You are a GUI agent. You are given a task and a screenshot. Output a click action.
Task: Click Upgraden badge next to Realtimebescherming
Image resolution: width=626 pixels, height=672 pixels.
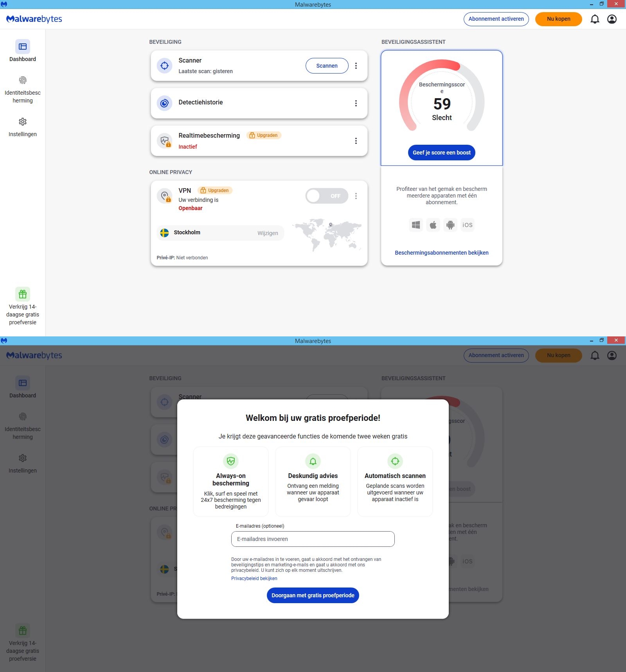click(264, 135)
